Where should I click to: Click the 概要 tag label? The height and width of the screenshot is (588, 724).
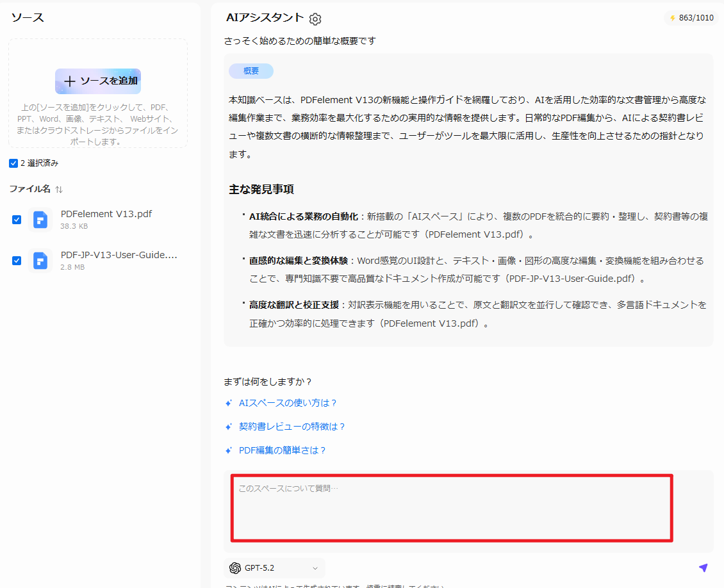click(251, 71)
